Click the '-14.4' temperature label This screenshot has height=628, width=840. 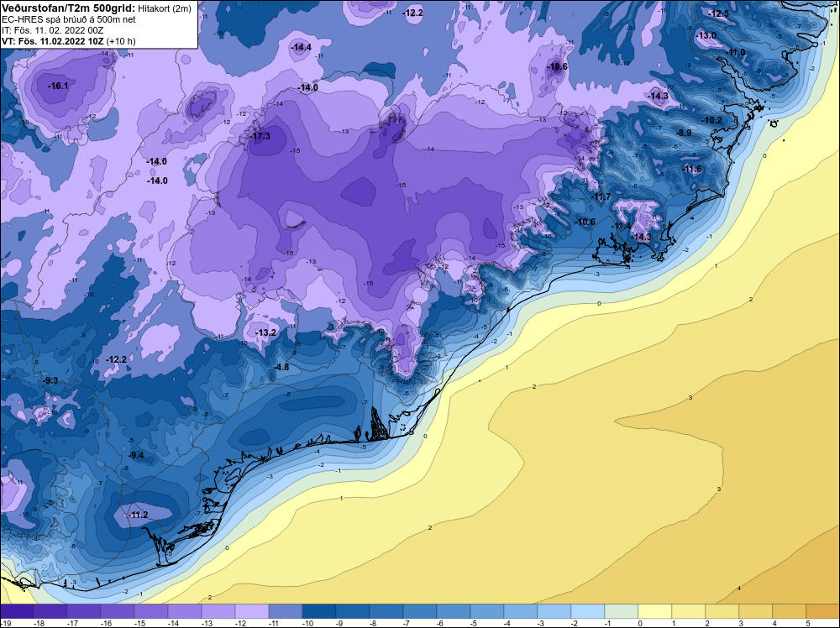[301, 48]
